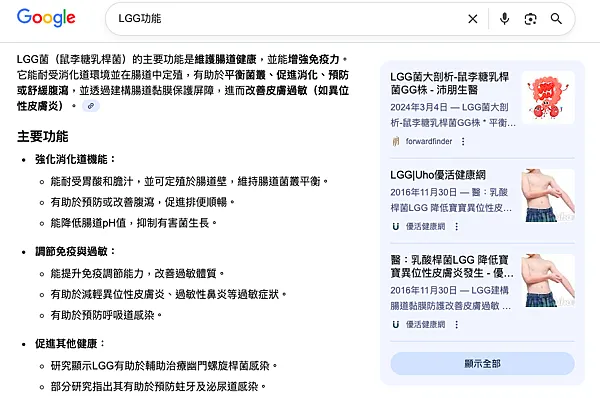Open the LGG|Uho優活健康網 result title
This screenshot has height=398, width=600.
pos(438,175)
